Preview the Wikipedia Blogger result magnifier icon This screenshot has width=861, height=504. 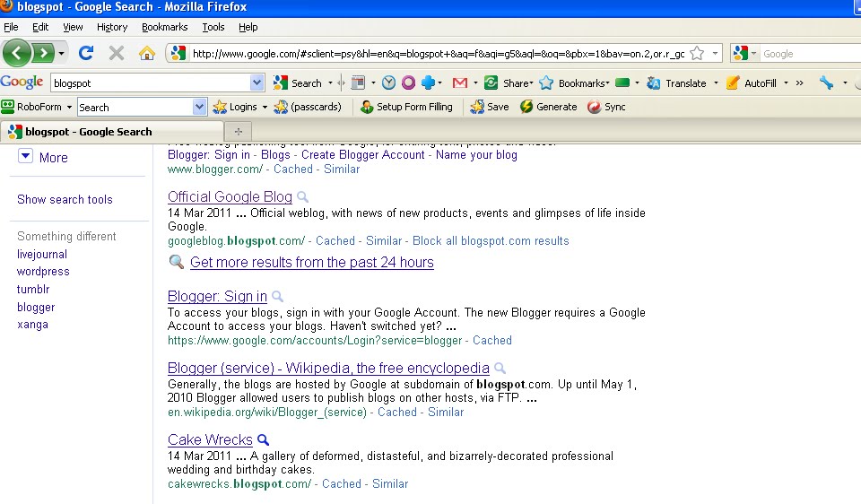click(x=500, y=368)
